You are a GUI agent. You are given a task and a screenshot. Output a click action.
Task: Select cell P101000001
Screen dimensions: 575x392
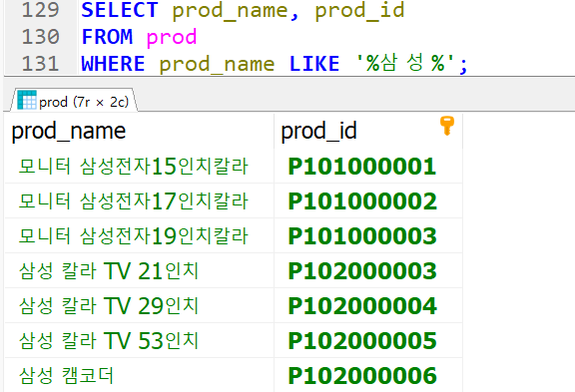click(368, 166)
